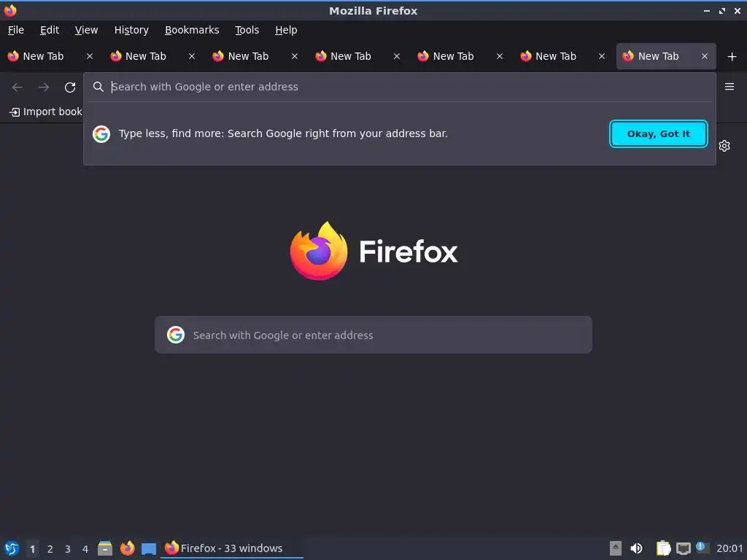The image size is (747, 560).
Task: Select 'Firefox - 33 windows' taskbar entry
Action: click(231, 548)
